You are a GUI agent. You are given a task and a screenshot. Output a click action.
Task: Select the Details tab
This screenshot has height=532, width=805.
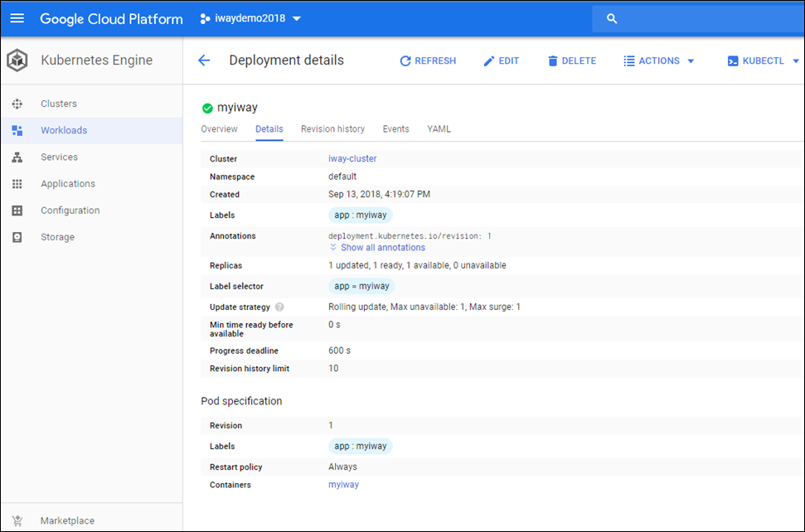click(x=269, y=128)
